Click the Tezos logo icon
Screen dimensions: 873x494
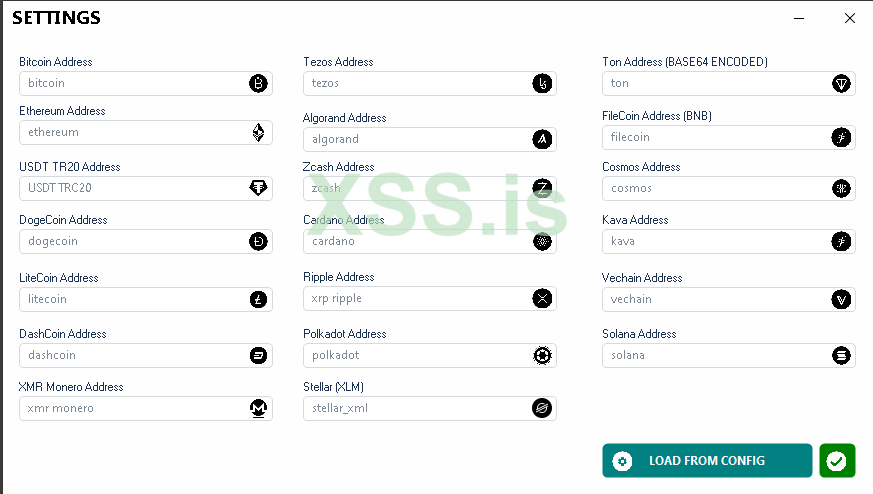coord(542,83)
